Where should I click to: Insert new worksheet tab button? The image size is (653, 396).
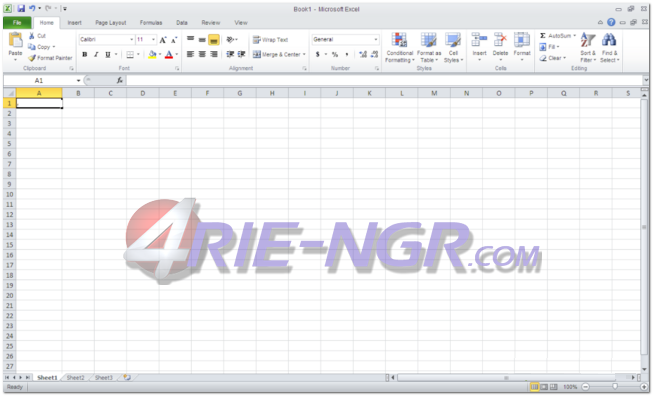pos(127,378)
